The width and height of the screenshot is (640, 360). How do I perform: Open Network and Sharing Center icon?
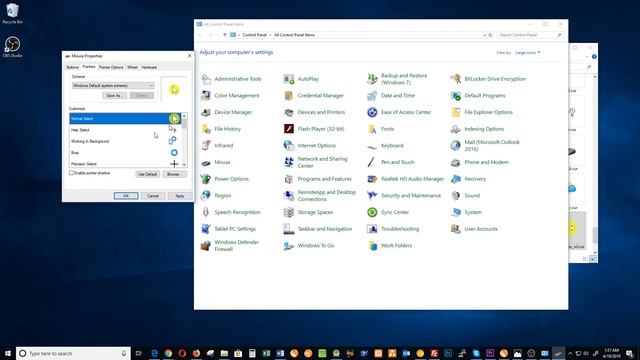coord(289,162)
